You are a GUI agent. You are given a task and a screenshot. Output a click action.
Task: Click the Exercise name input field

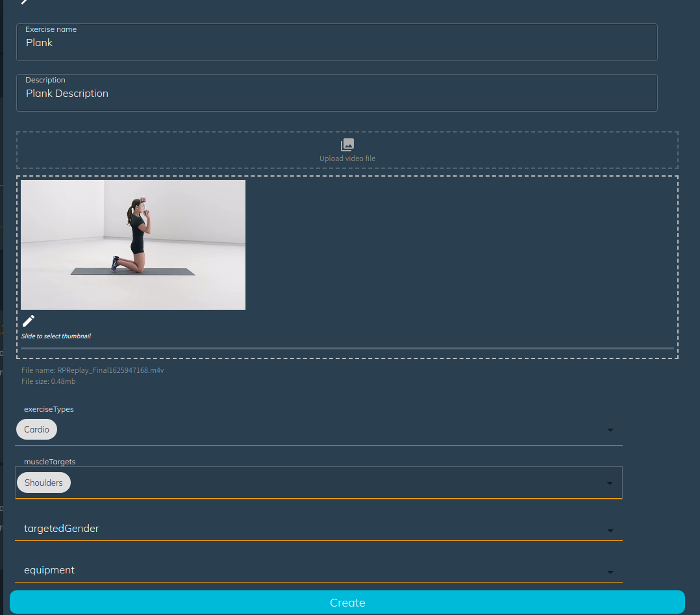point(336,42)
